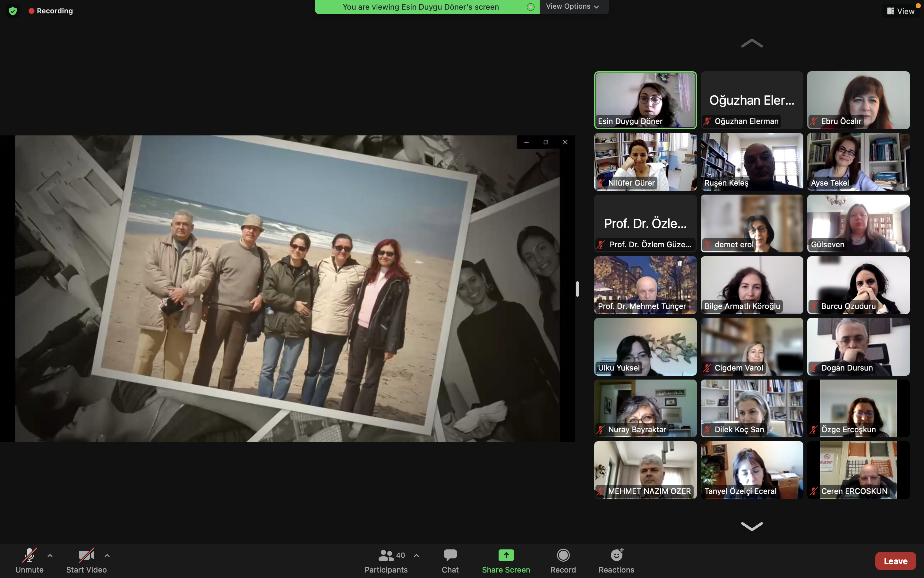The height and width of the screenshot is (578, 924).
Task: Select Tanyel Özelçi Eceral's video thumbnail
Action: tap(752, 470)
